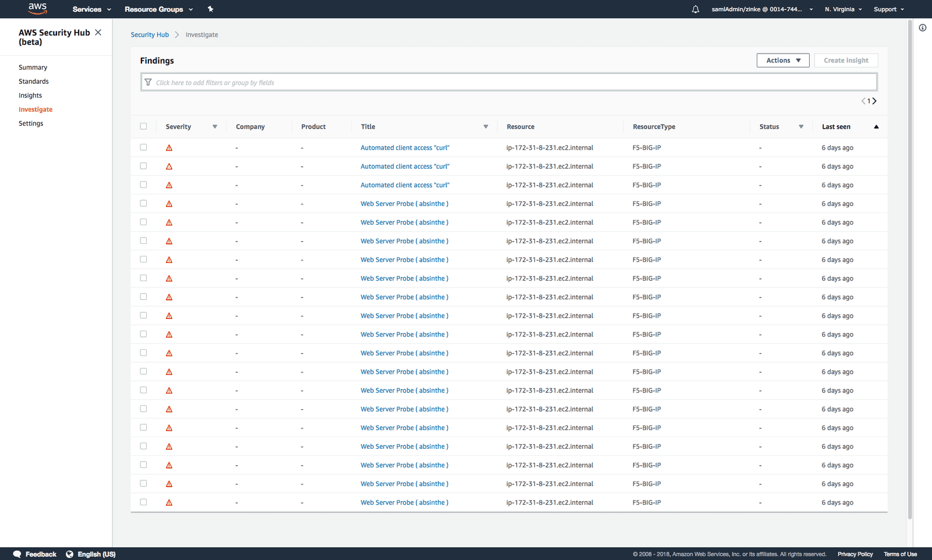This screenshot has width=932, height=560.
Task: Click the Feedback speech bubble icon
Action: (17, 554)
